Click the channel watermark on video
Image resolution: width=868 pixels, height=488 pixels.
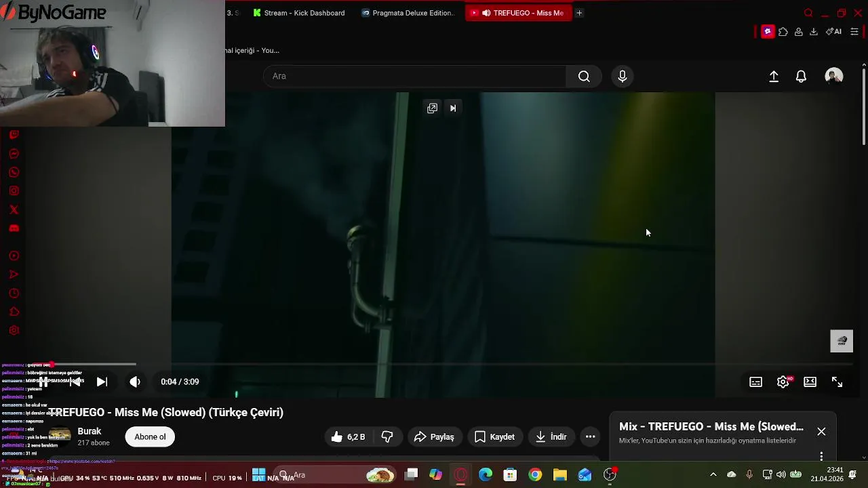pos(842,341)
